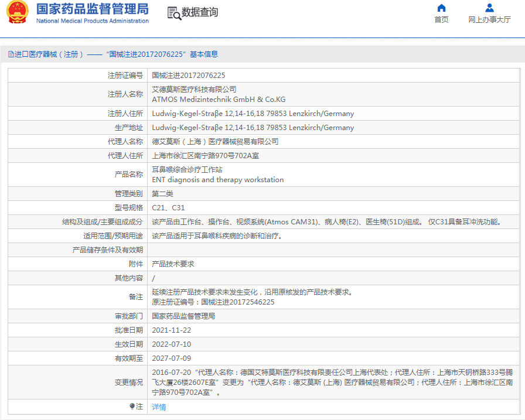The width and height of the screenshot is (525, 420).
Task: Click the person icon above 网上办事大厅
Action: pos(489,8)
